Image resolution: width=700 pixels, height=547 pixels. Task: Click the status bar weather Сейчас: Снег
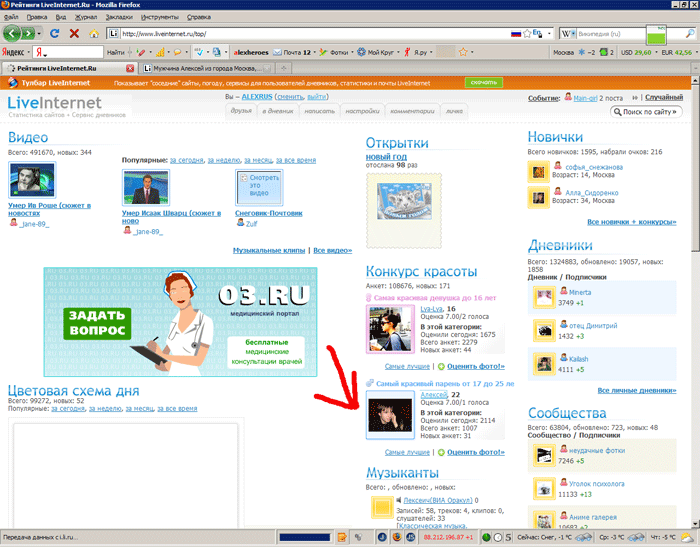pyautogui.click(x=554, y=537)
